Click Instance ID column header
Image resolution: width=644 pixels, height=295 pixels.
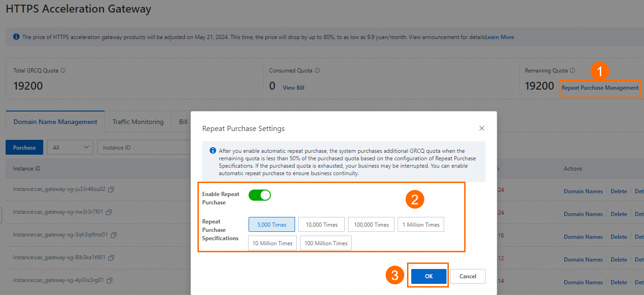26,168
